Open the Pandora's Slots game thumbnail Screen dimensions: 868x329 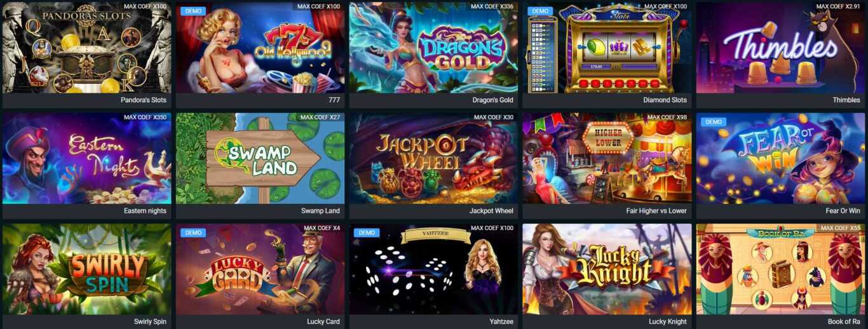[86, 48]
